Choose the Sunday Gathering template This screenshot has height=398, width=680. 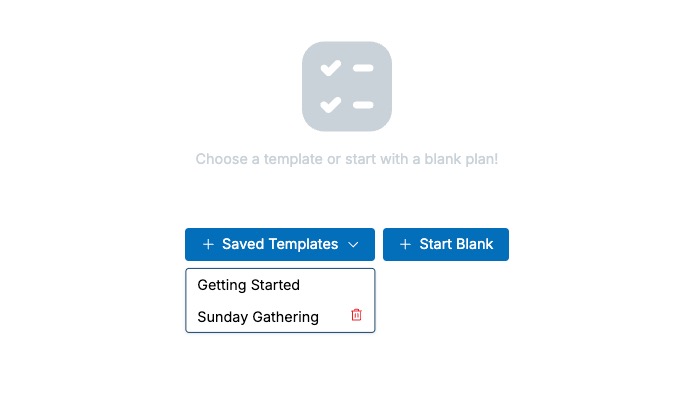(258, 317)
